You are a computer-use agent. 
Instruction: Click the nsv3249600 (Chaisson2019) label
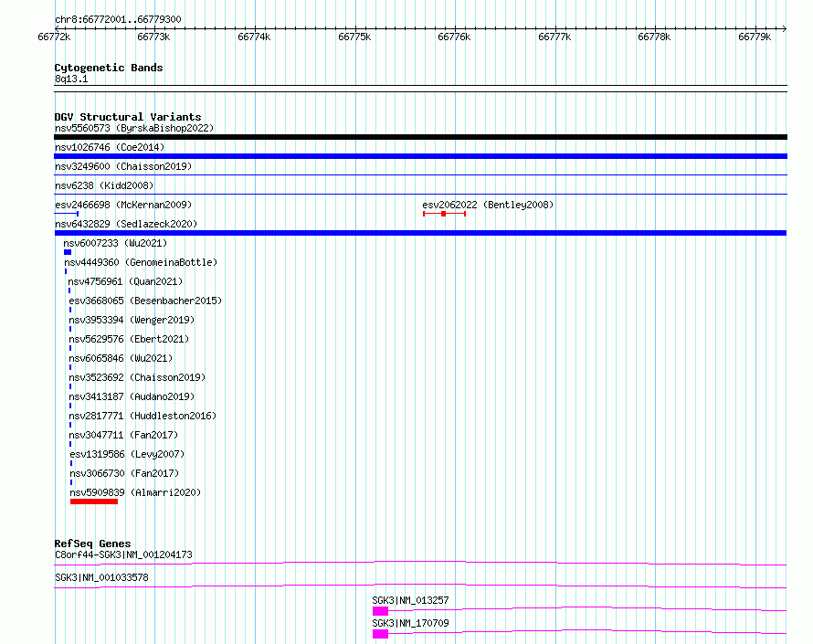[x=123, y=166]
